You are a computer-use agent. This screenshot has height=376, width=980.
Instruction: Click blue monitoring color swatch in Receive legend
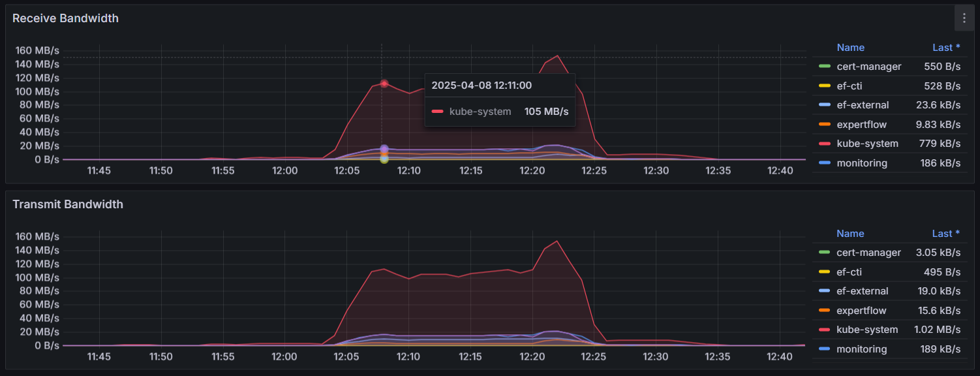point(825,163)
